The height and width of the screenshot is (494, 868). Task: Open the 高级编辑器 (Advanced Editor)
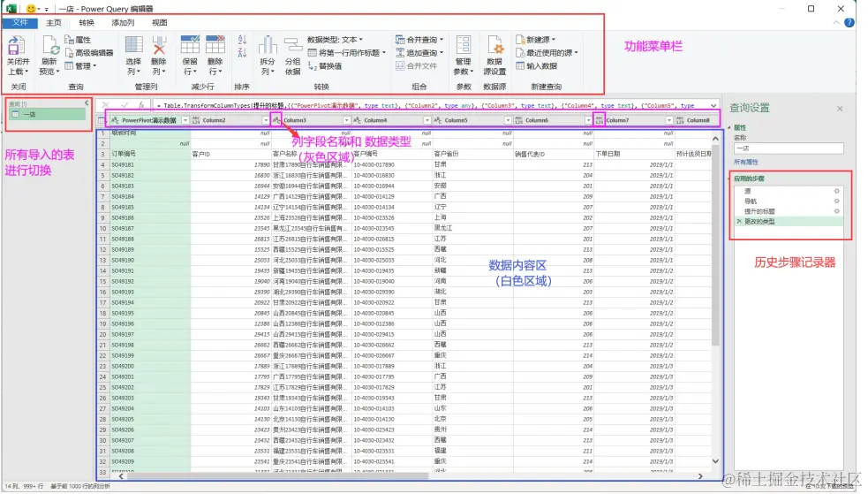(89, 53)
